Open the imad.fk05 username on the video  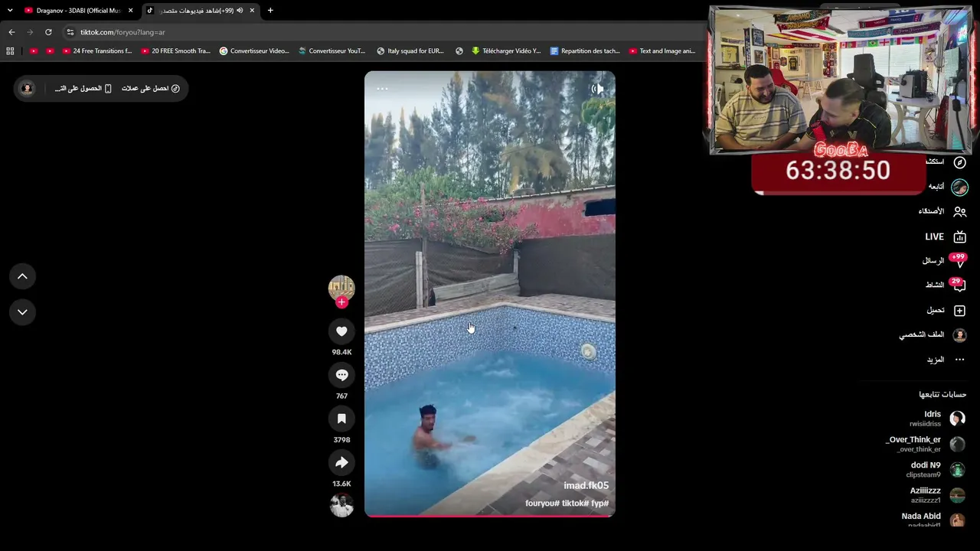click(586, 486)
